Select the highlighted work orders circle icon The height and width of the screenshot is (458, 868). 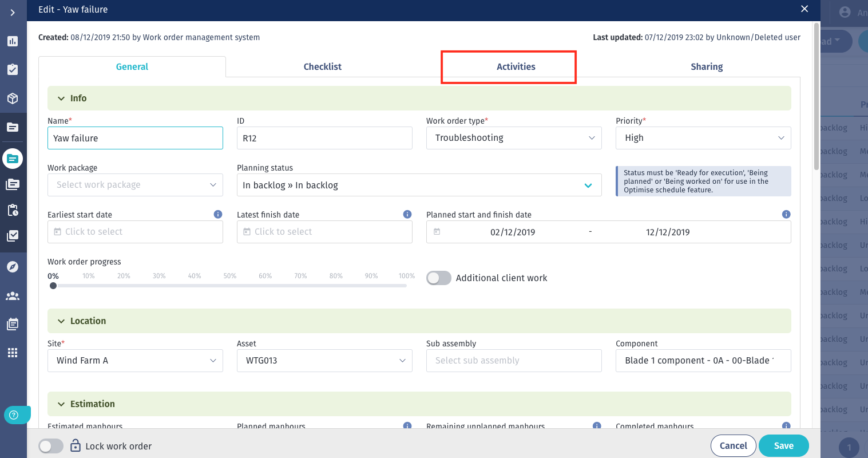(13, 159)
